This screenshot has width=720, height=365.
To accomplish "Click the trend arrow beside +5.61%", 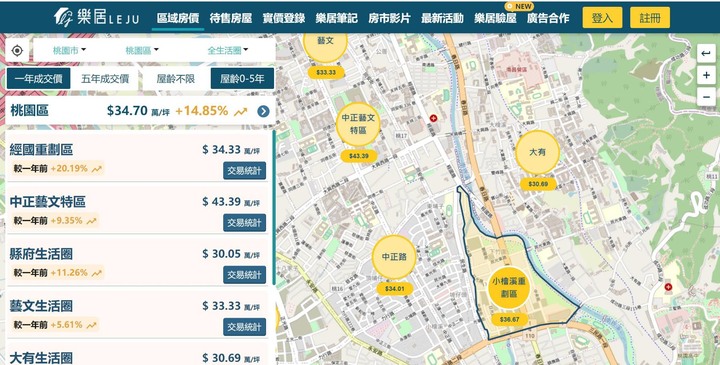I will pyautogui.click(x=91, y=326).
